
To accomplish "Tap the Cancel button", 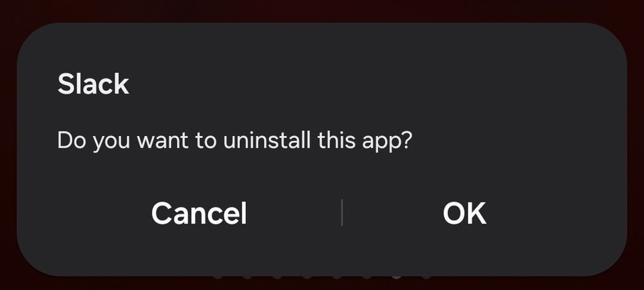I will click(x=199, y=213).
